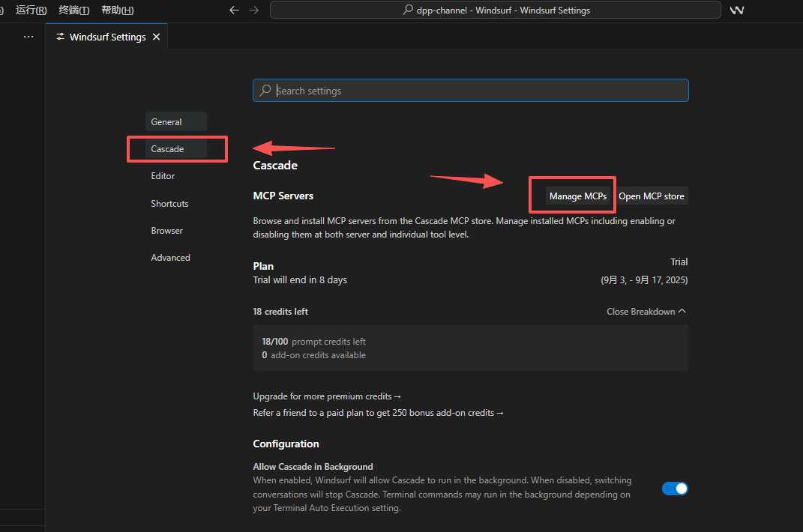Select the Shortcuts settings category
The width and height of the screenshot is (803, 532).
click(169, 204)
